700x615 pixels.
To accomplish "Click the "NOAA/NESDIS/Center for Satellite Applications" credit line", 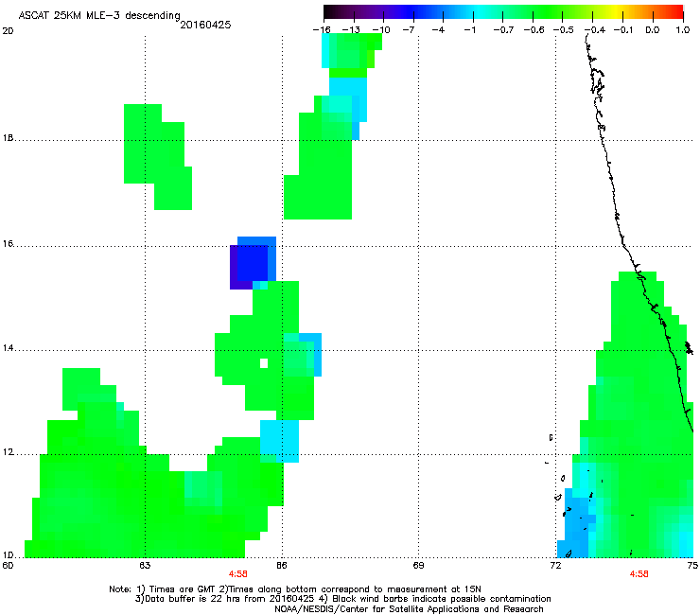I will (409, 608).
